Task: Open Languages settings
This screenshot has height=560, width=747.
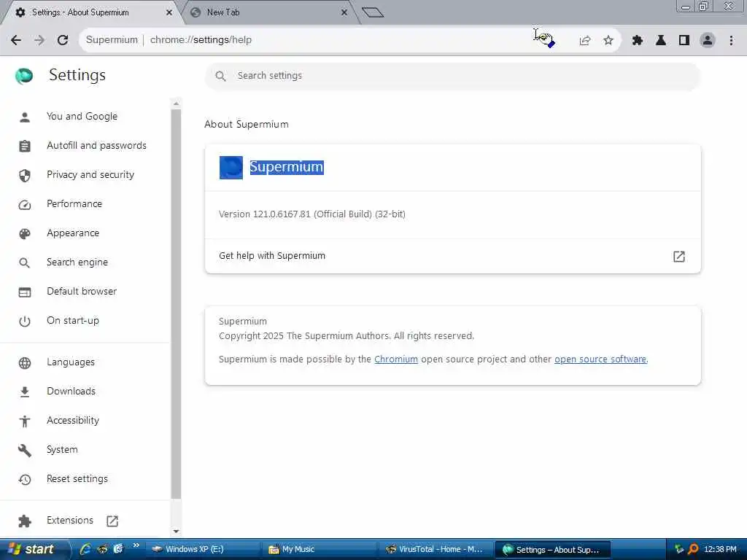Action: click(71, 362)
